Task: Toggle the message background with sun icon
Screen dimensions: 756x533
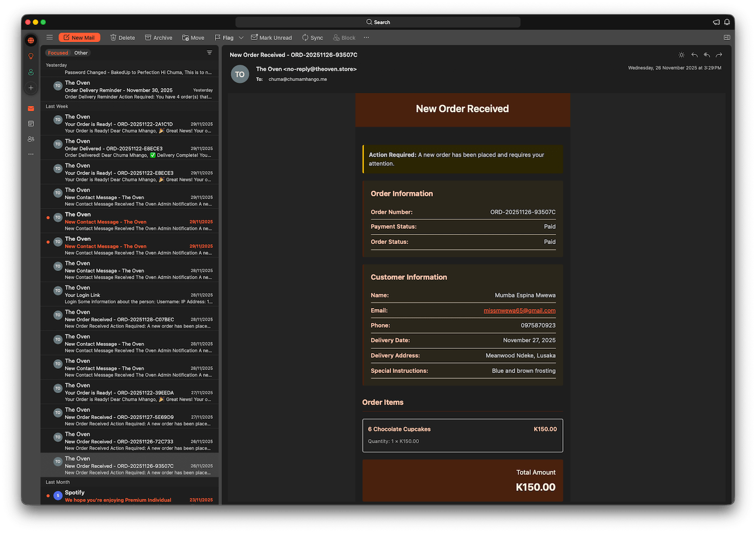Action: coord(681,55)
